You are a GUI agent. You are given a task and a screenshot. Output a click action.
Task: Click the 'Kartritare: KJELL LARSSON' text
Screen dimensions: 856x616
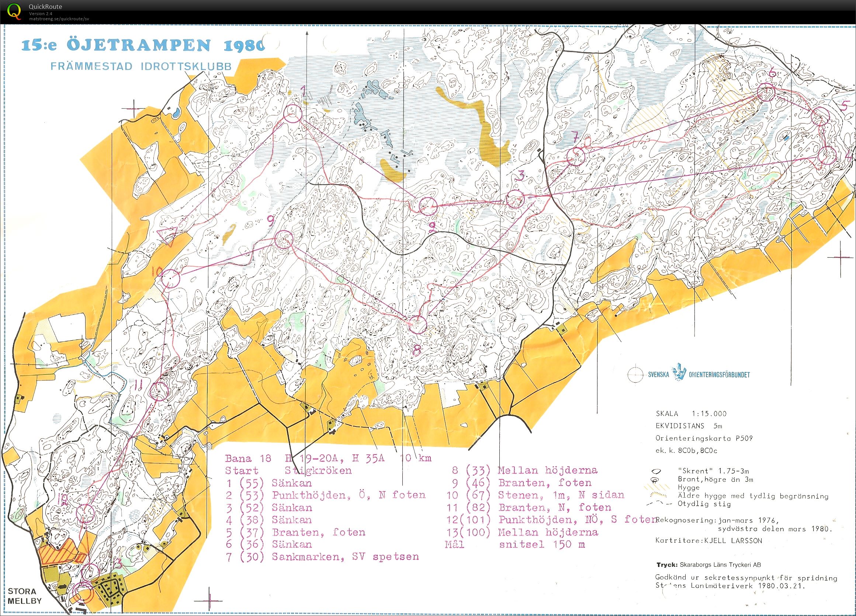(709, 540)
